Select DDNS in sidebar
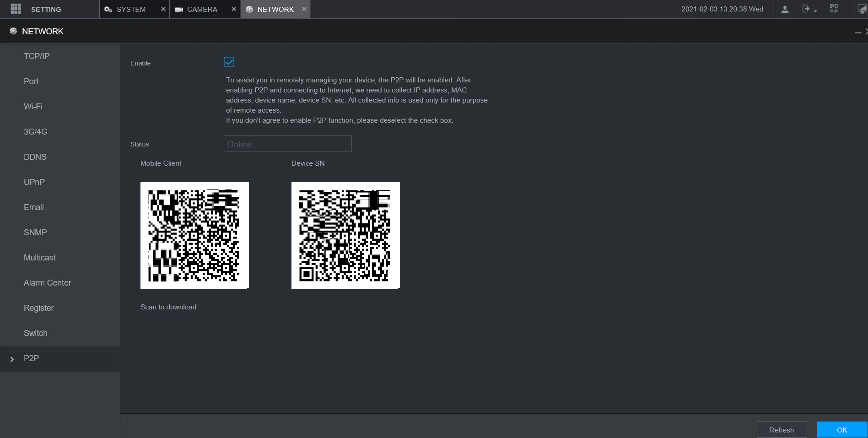The height and width of the screenshot is (438, 868). point(60,157)
